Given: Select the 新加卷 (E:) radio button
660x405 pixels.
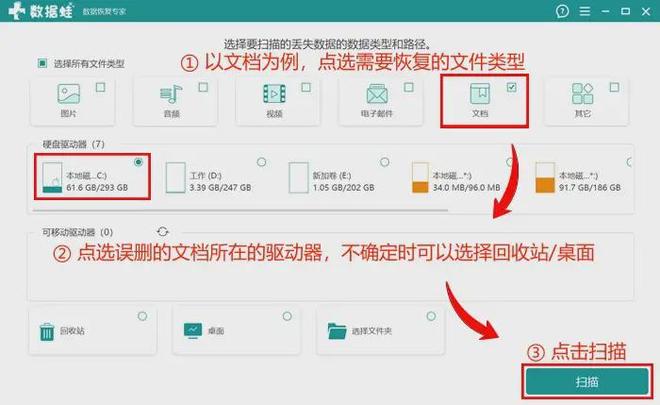Looking at the screenshot, I should tap(384, 162).
